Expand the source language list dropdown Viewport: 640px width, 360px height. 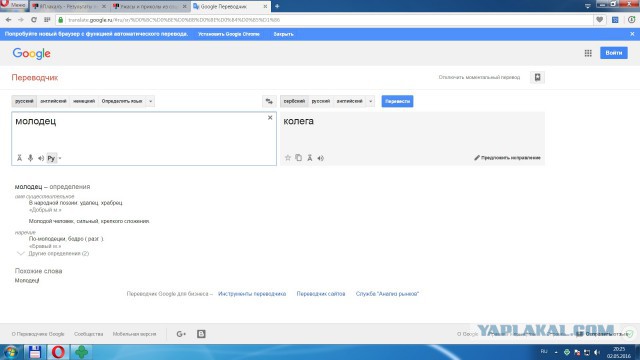click(x=150, y=101)
